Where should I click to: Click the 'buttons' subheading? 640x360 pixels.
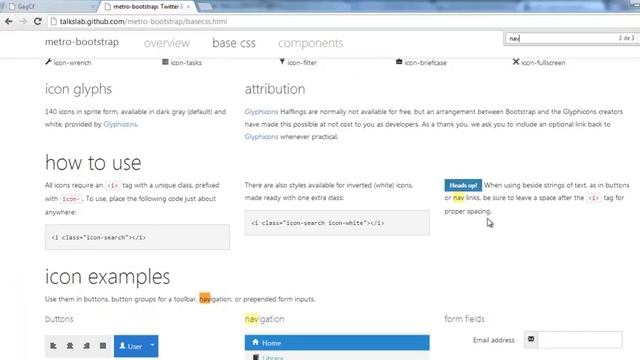click(59, 319)
